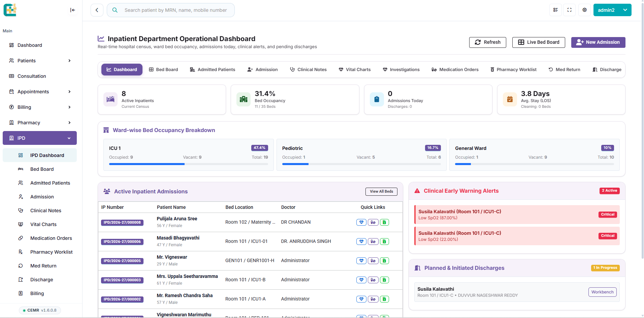
Task: Switch to the Bed Board tab
Action: tap(163, 70)
